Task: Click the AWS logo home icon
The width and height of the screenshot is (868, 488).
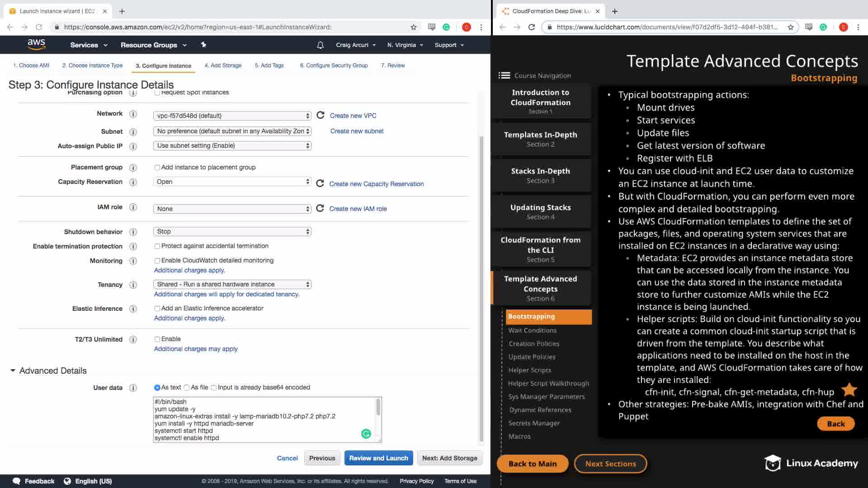Action: coord(36,44)
